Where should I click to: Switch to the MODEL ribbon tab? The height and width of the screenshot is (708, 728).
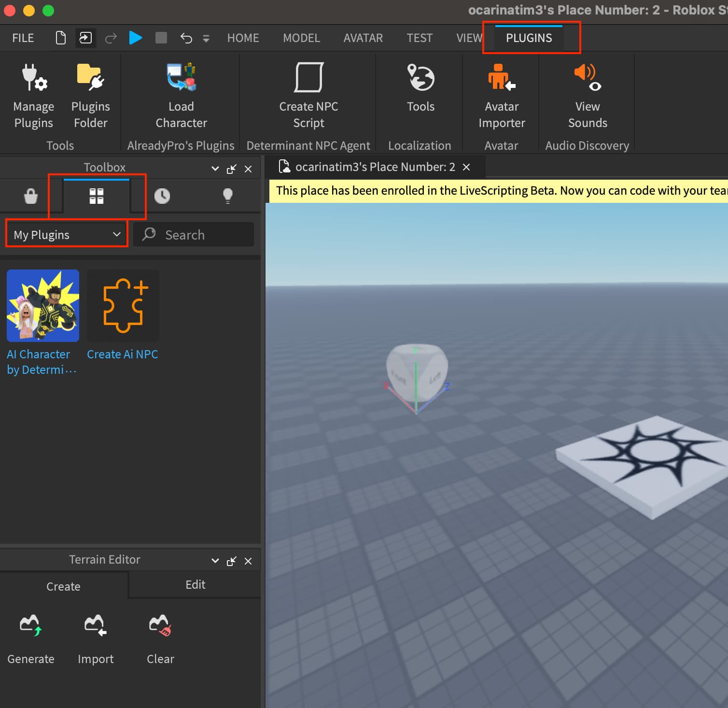(301, 38)
